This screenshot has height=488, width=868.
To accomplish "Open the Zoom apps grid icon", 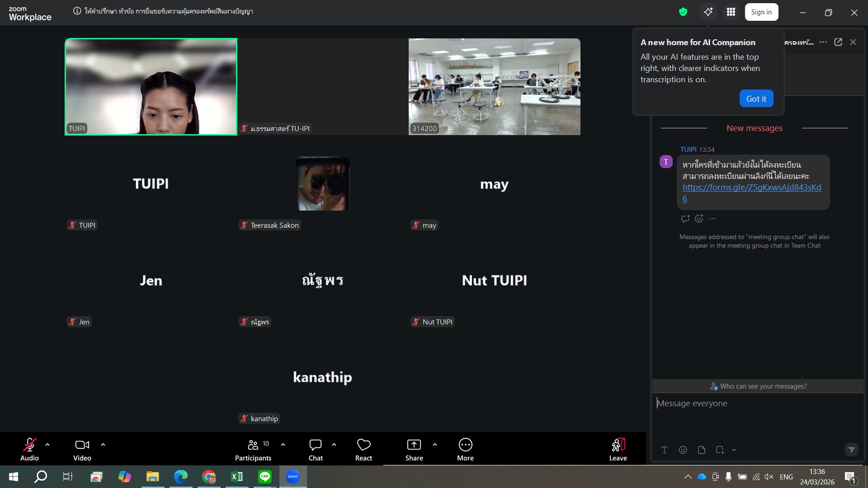I will (731, 12).
